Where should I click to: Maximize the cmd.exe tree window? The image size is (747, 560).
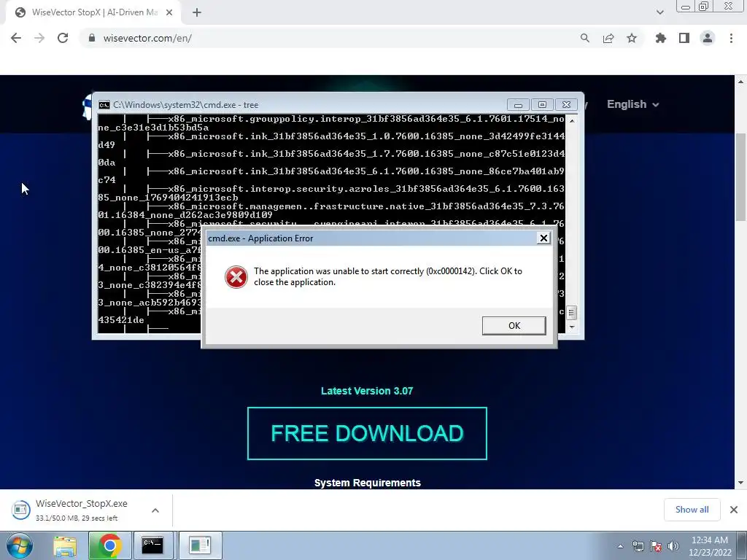[x=542, y=105]
